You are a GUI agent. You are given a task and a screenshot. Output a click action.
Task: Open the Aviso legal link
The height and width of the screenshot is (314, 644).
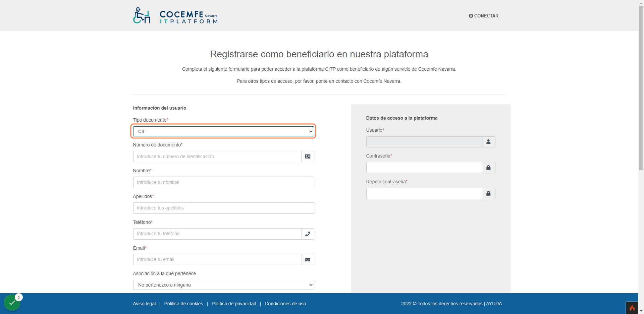point(144,304)
